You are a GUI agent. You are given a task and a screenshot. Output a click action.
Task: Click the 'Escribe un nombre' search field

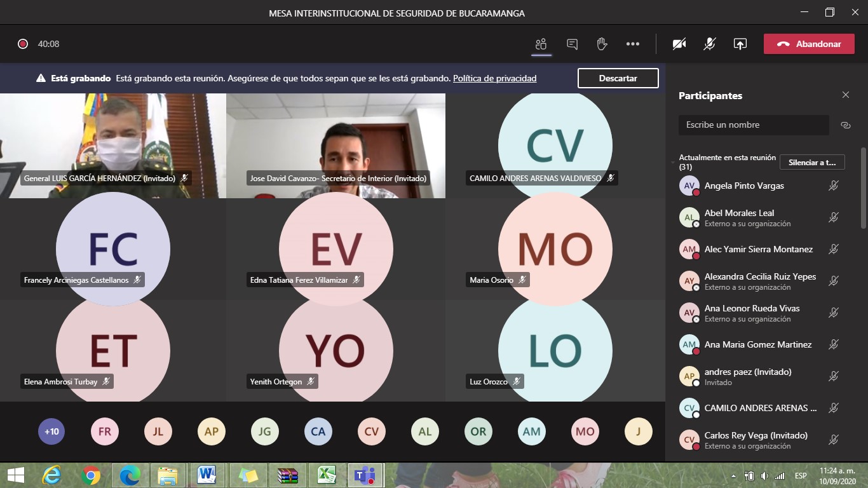click(753, 125)
